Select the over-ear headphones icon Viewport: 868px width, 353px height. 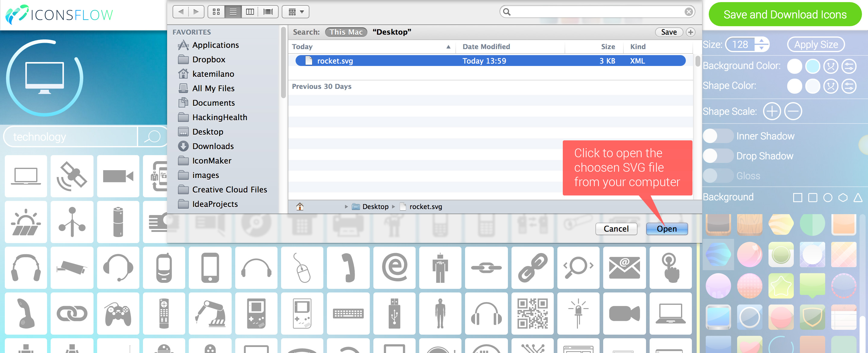26,267
